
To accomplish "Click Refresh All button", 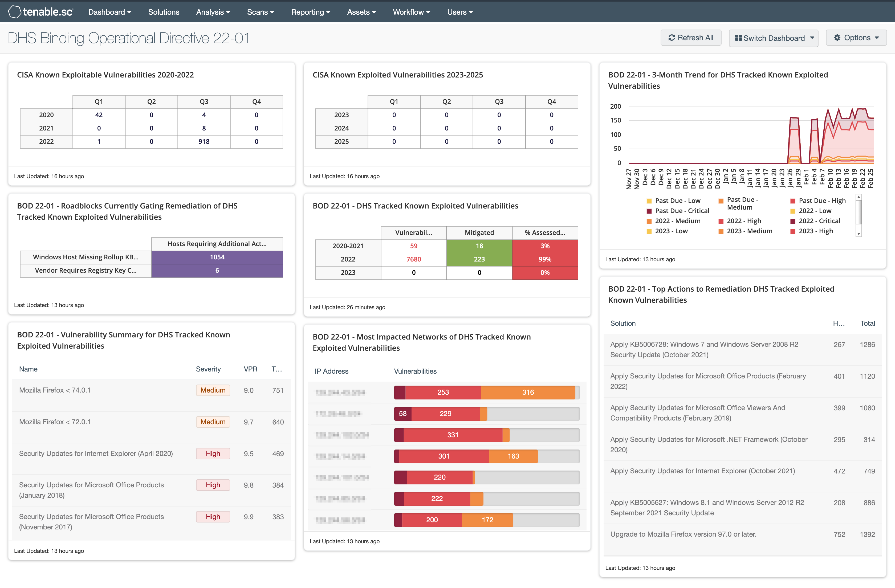I will 690,37.
